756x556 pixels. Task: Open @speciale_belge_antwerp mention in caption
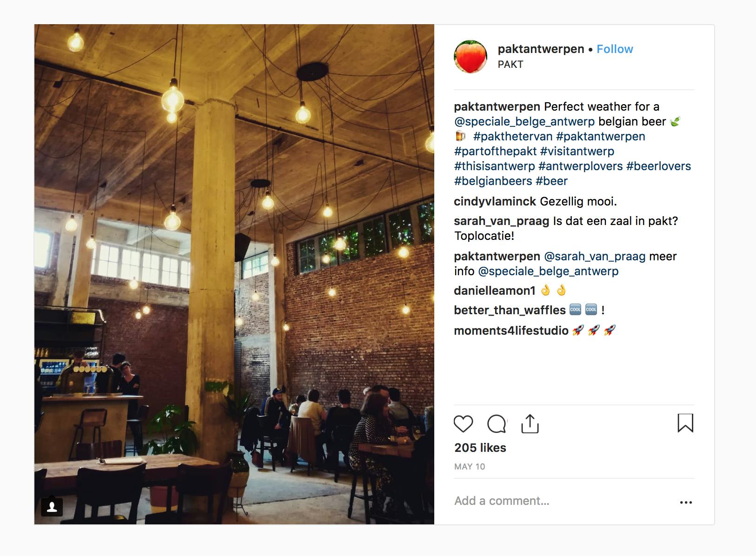524,121
